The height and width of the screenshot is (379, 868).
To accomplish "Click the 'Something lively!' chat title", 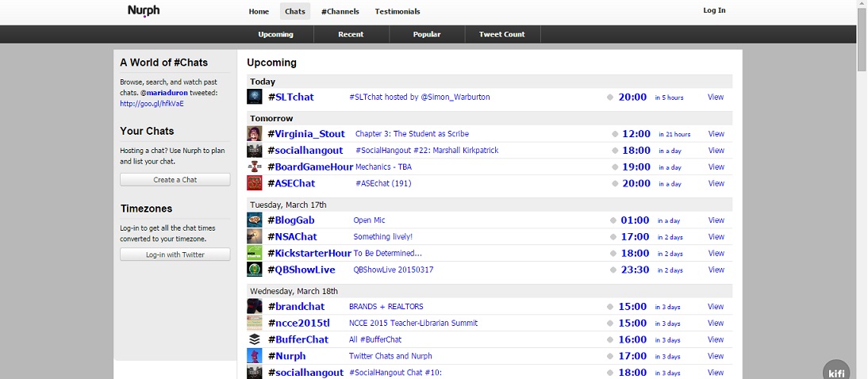I will (x=383, y=236).
